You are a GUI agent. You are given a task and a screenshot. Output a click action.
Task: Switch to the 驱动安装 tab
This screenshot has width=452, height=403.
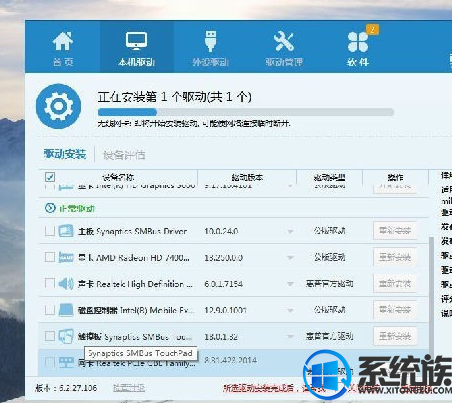point(65,154)
